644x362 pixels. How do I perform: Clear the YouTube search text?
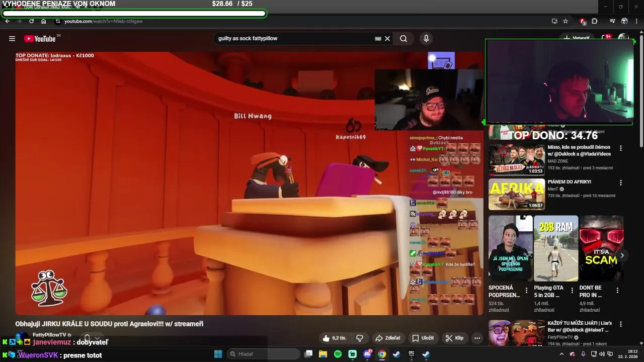point(387,39)
